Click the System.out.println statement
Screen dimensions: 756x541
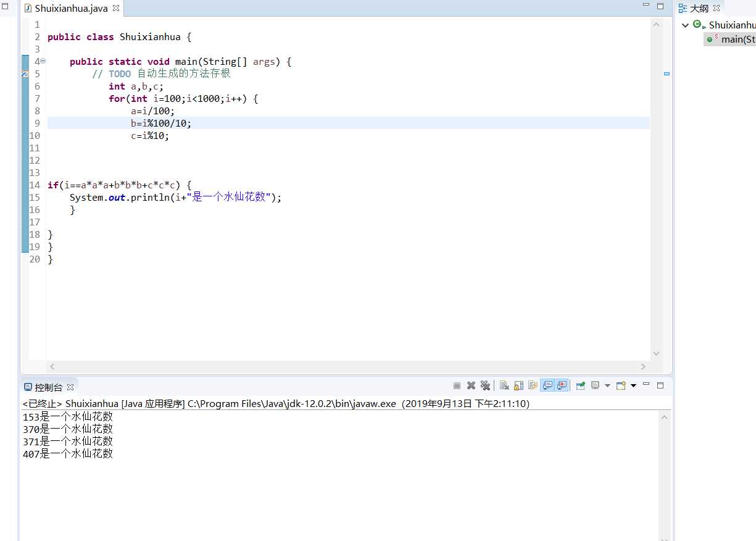click(x=175, y=197)
